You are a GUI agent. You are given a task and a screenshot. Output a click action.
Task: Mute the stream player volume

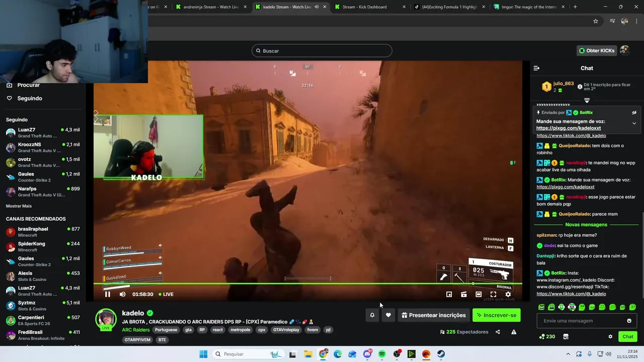pos(122,294)
